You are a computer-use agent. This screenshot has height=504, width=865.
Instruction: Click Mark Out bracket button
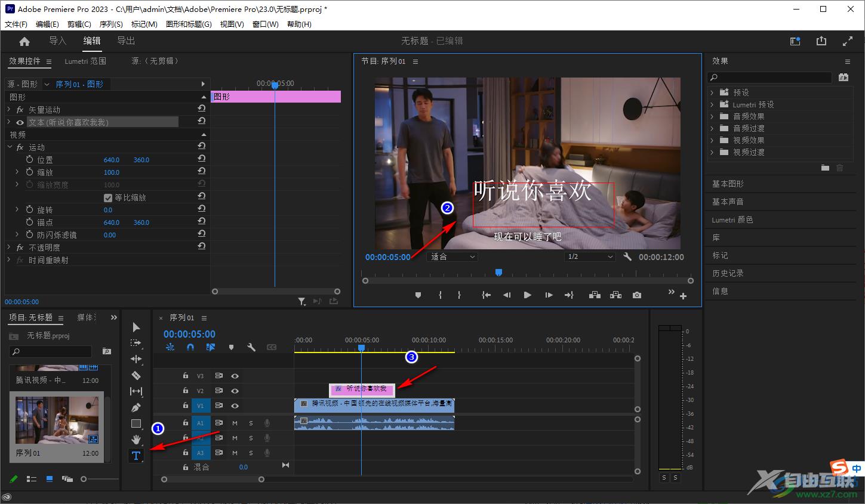point(459,295)
